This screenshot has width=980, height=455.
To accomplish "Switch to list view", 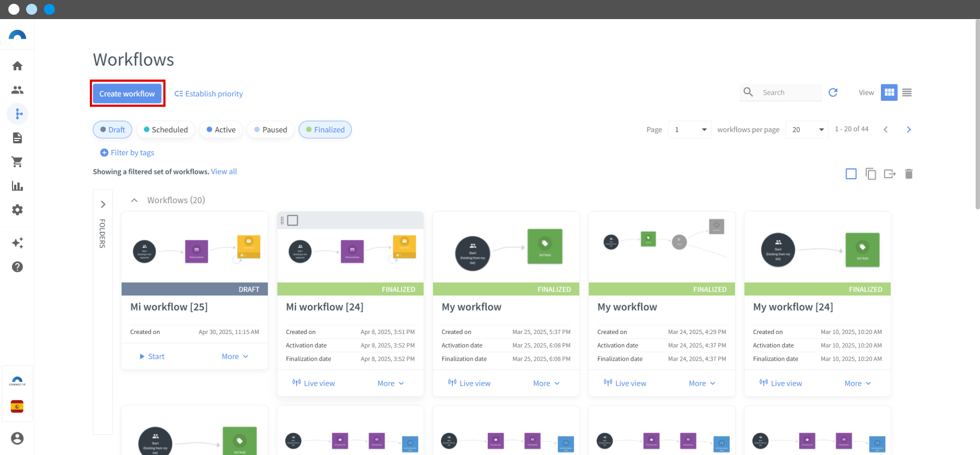I will (907, 93).
